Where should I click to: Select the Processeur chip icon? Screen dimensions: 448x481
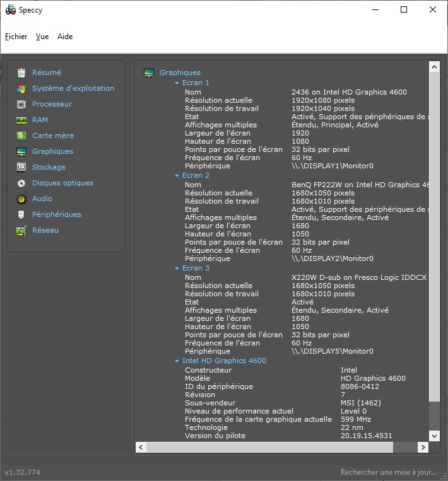21,105
